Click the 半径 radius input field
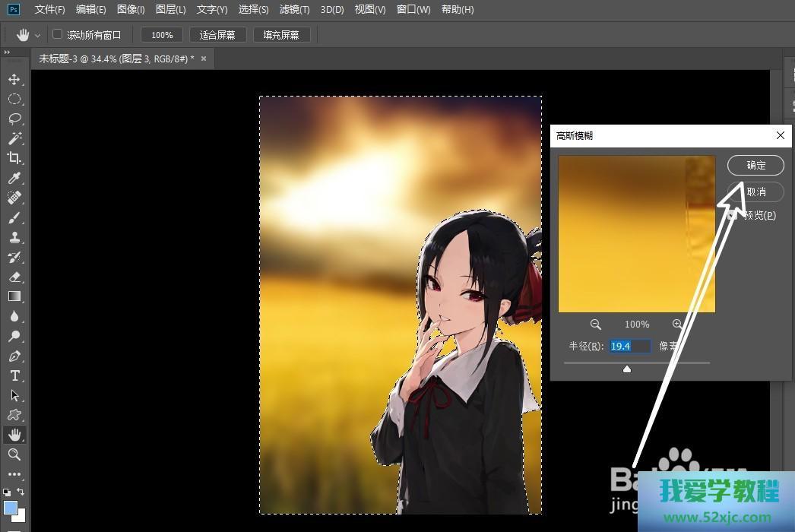 pyautogui.click(x=629, y=347)
